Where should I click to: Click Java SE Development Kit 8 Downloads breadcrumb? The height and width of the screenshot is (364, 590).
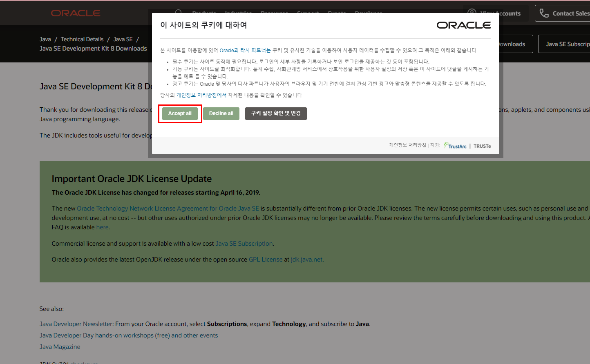[93, 49]
